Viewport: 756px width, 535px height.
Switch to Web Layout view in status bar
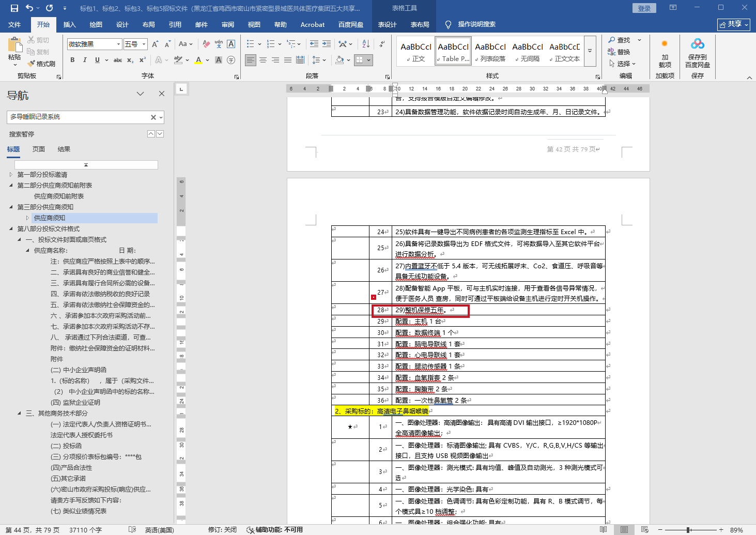(x=645, y=530)
